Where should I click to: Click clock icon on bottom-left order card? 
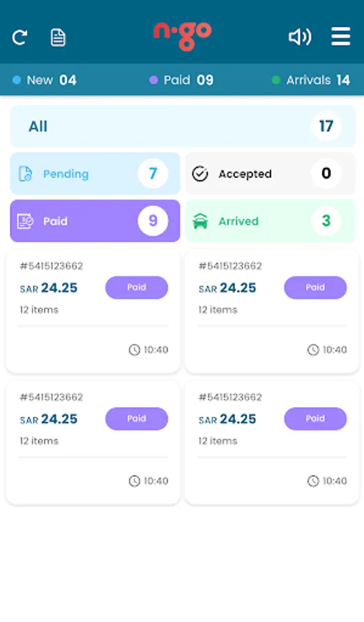click(135, 481)
